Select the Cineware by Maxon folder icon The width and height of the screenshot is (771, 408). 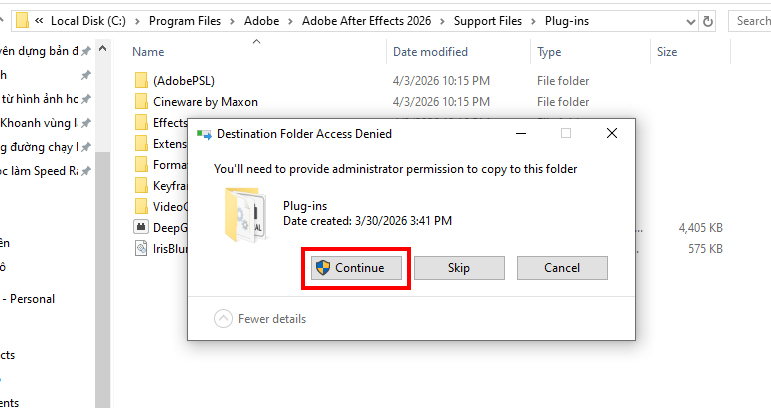coord(140,101)
